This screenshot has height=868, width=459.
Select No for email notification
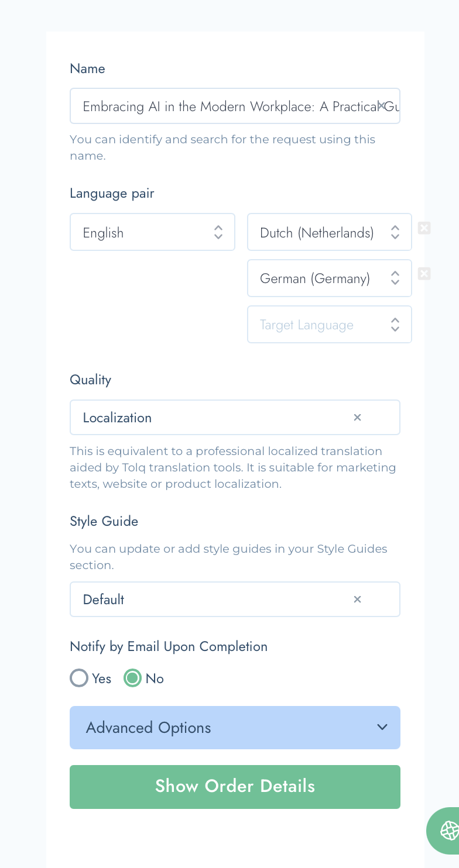(x=133, y=678)
